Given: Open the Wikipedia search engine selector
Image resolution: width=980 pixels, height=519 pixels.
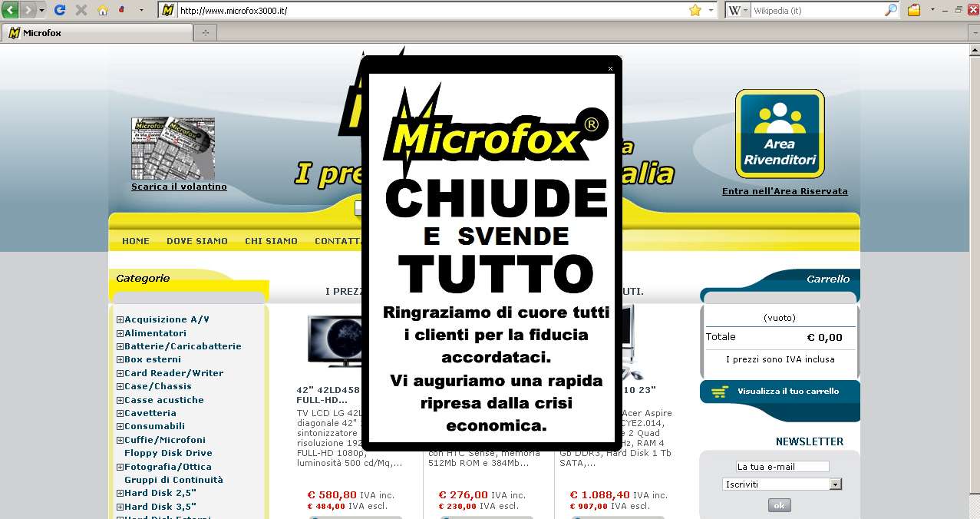Looking at the screenshot, I should [x=737, y=10].
